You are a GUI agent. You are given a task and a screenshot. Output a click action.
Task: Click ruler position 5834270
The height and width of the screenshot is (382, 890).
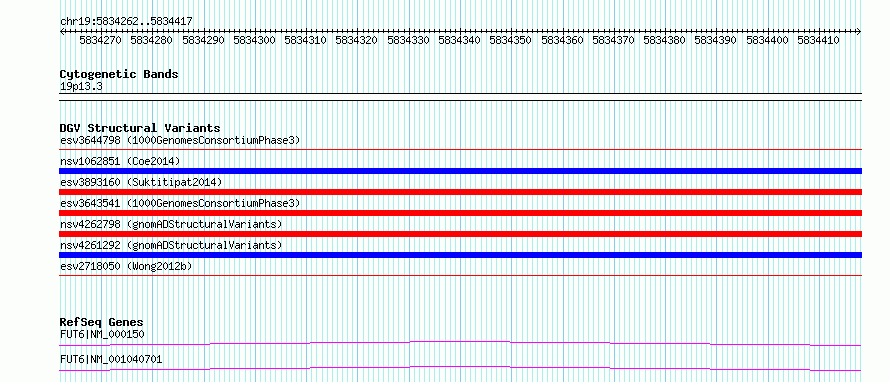(100, 40)
